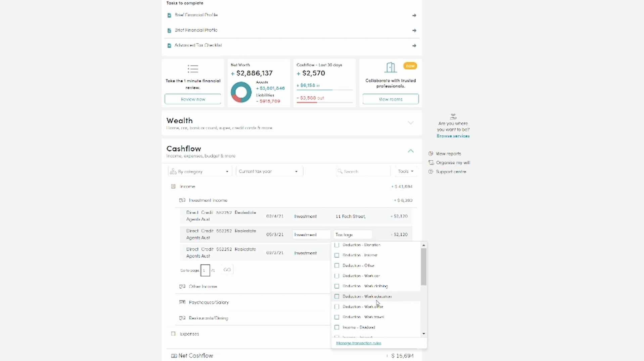Click the Other Income category icon

click(182, 287)
